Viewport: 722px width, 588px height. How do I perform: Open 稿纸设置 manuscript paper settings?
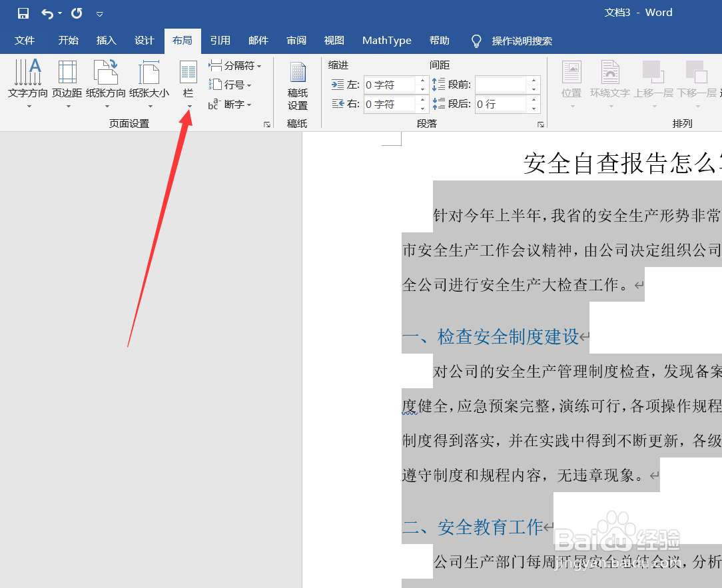(298, 86)
